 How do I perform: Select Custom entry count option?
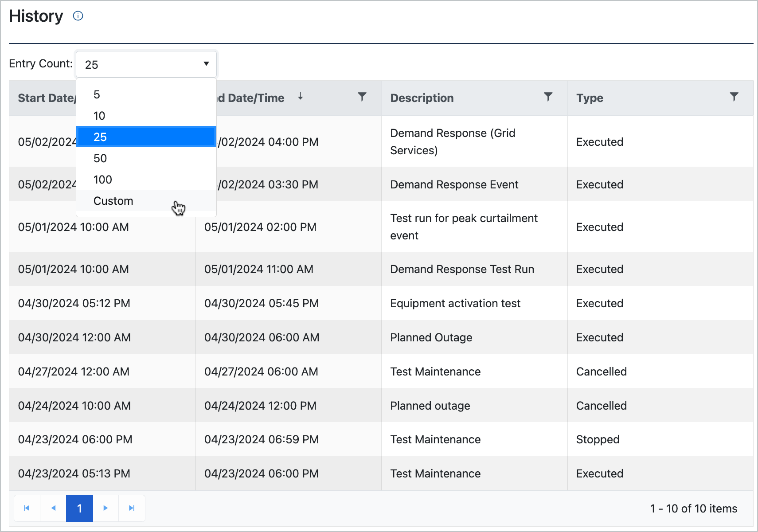[113, 201]
